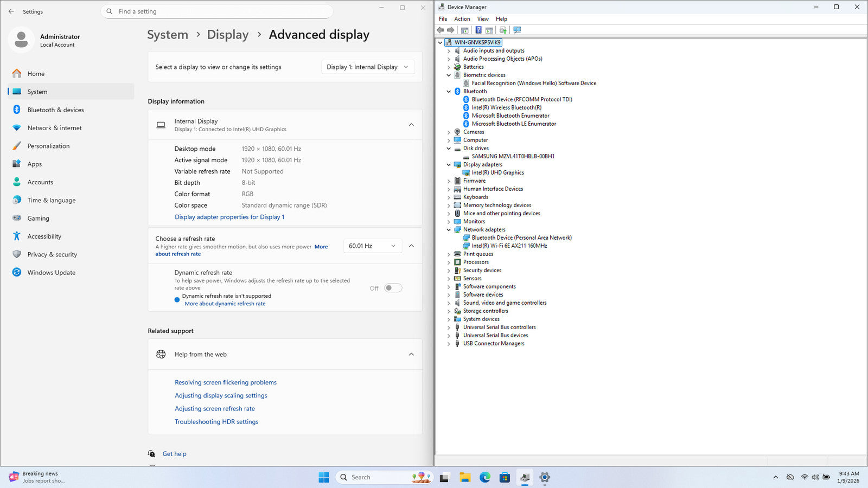
Task: Open Display 1: Internal Display selector
Action: [x=368, y=67]
